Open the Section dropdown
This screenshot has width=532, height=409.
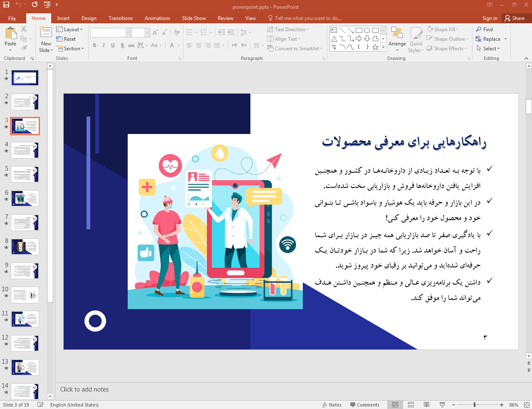(71, 49)
